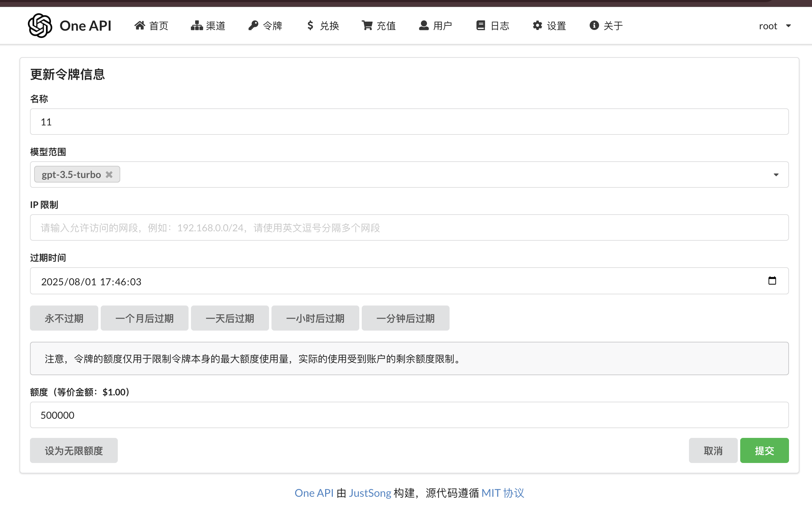Open the calendar picker for expiry time
Viewport: 812px width, 510px height.
772,281
